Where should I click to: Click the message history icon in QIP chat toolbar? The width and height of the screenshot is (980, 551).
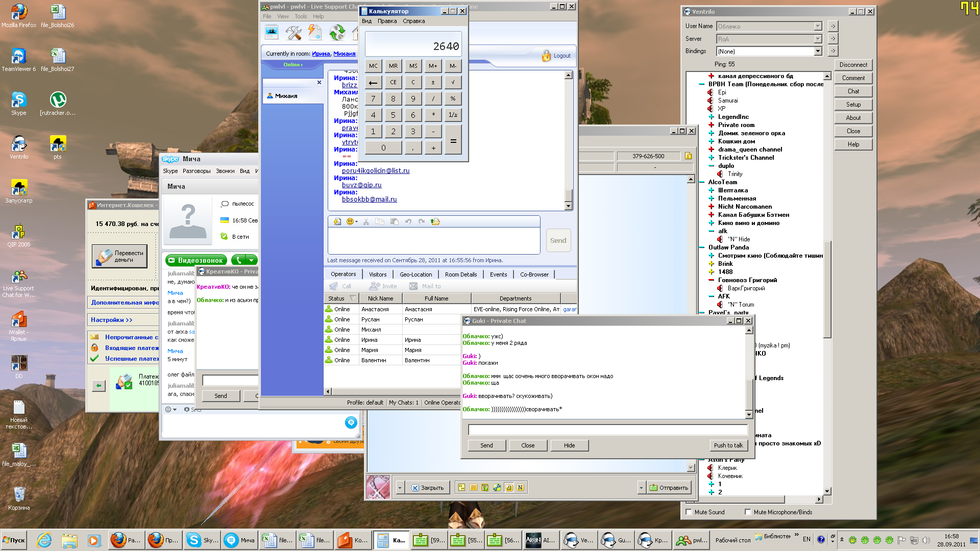pos(473,488)
